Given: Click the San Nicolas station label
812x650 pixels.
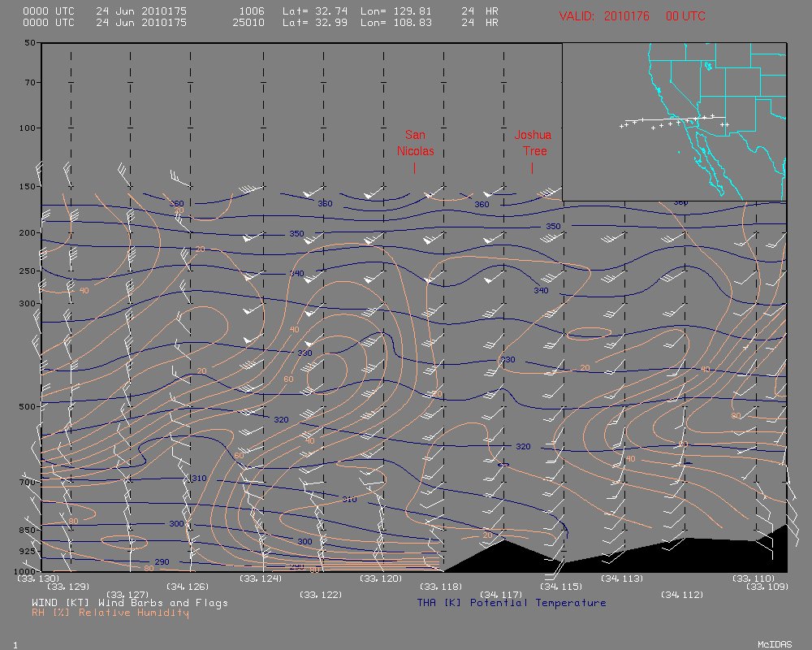Looking at the screenshot, I should [x=415, y=143].
